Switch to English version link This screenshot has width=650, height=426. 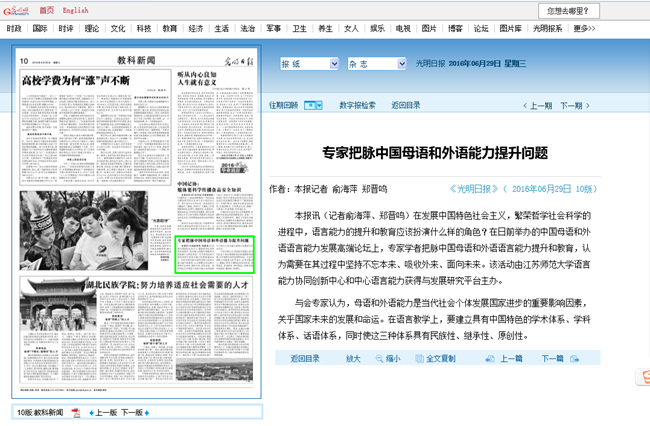(75, 10)
